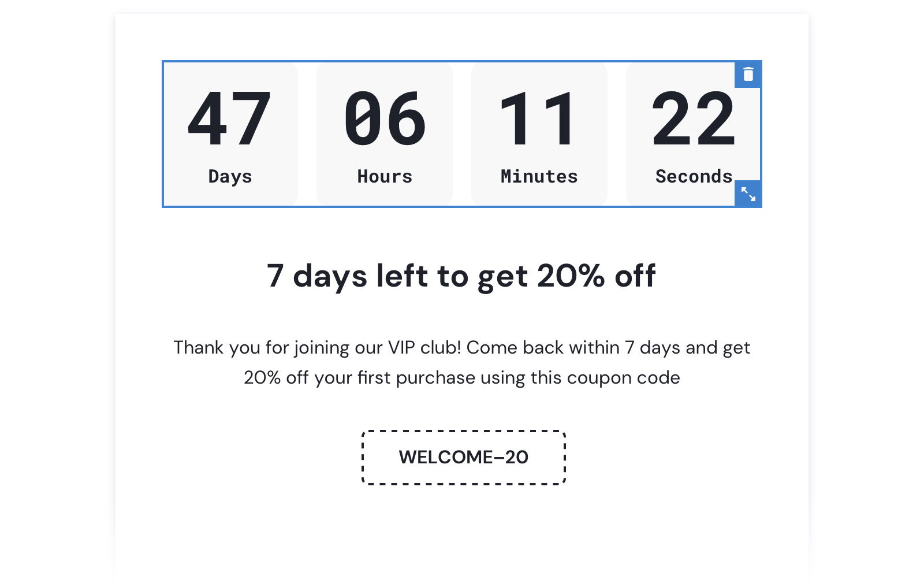The height and width of the screenshot is (587, 924).
Task: Click the number 11 in the Minutes tile
Action: click(539, 118)
